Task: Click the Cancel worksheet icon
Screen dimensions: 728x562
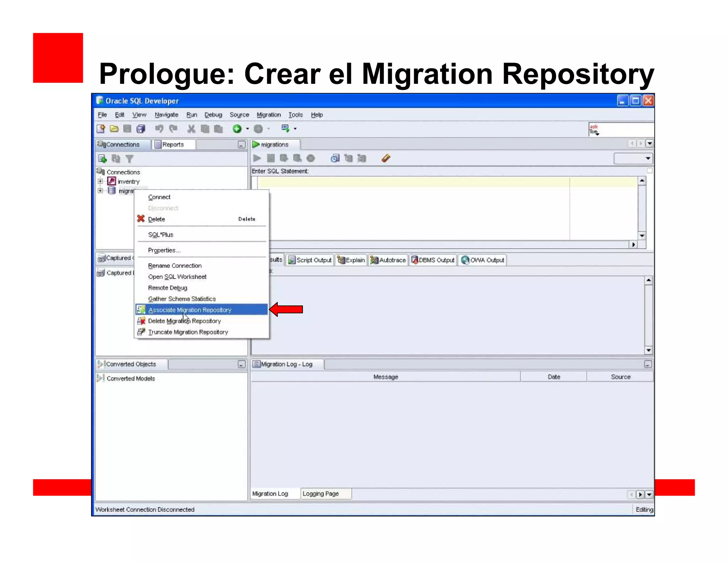Action: (x=311, y=158)
